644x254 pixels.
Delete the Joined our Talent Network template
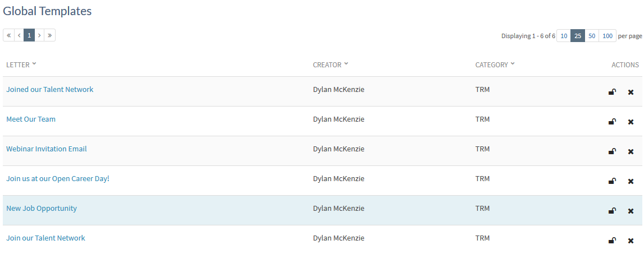pos(631,92)
